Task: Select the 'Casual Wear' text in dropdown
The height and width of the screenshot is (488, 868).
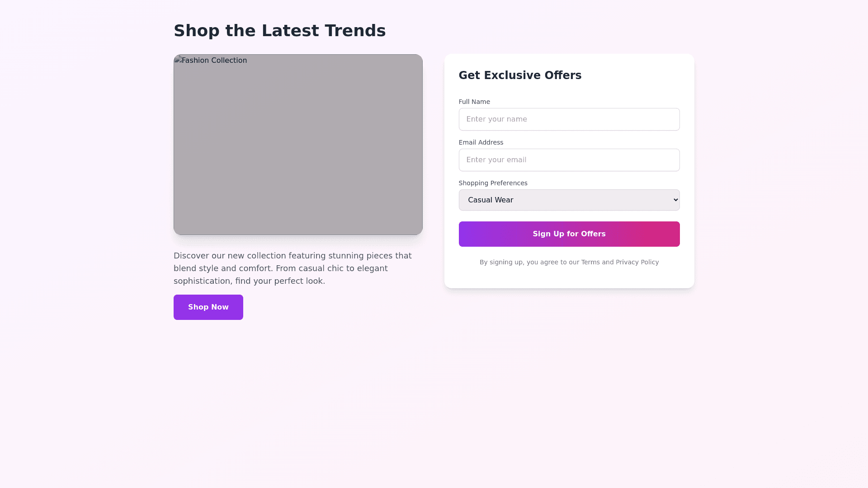Action: pyautogui.click(x=491, y=200)
